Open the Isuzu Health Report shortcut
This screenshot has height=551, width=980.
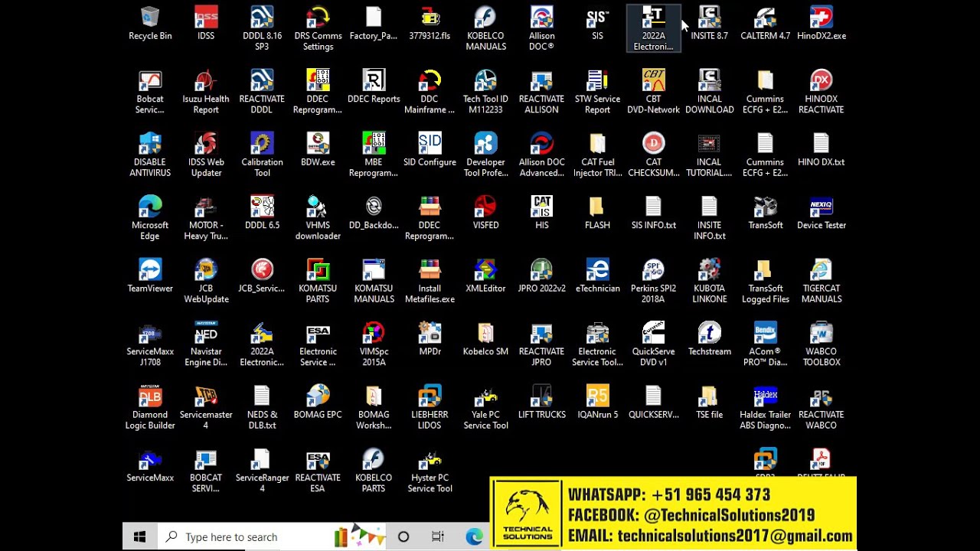(206, 92)
